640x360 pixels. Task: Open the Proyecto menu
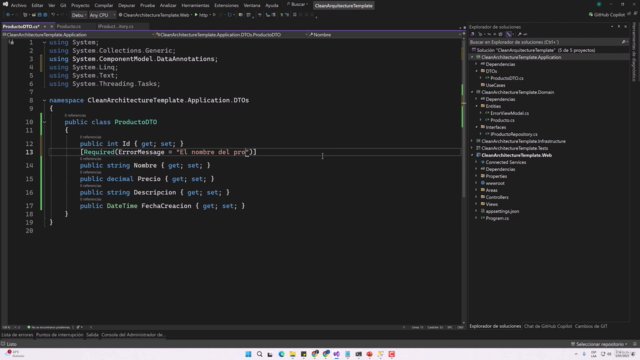click(x=80, y=5)
